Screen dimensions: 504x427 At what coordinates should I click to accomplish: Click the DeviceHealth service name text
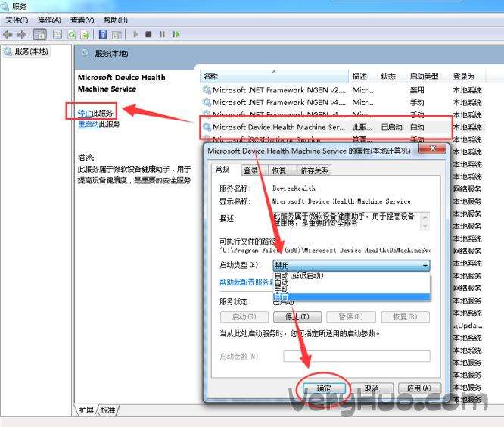click(294, 189)
